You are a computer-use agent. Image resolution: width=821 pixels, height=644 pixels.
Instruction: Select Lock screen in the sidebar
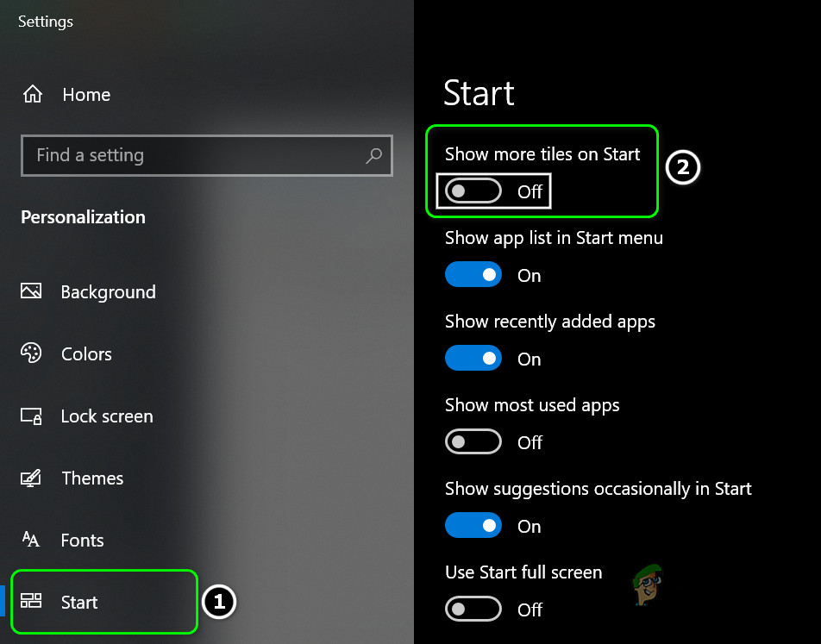(107, 416)
